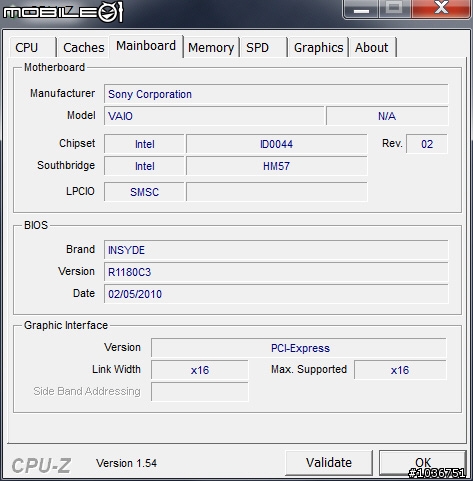
Task: Close the CPU-Z window
Action: click(441, 8)
